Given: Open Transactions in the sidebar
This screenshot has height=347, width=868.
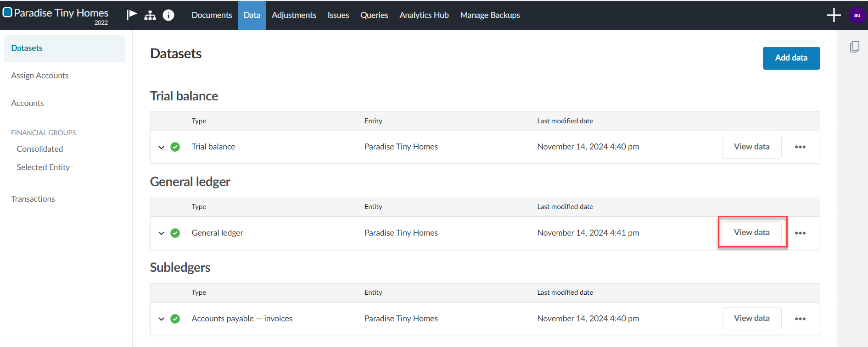Looking at the screenshot, I should point(33,199).
